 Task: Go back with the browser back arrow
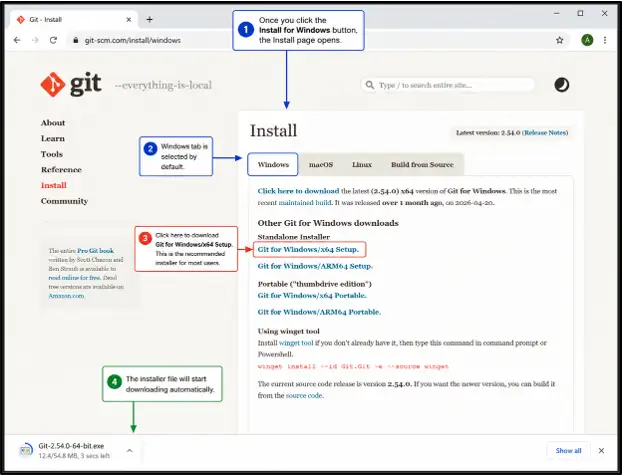(x=17, y=40)
